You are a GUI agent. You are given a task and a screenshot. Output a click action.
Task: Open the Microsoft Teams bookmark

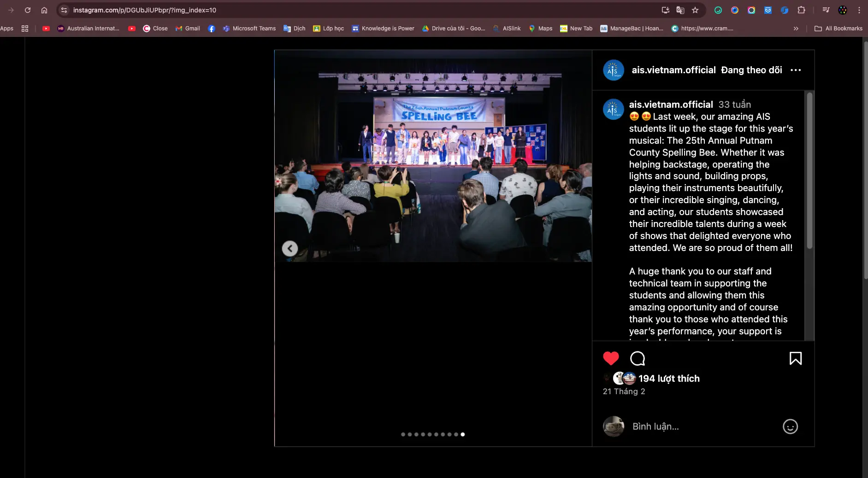pyautogui.click(x=249, y=29)
